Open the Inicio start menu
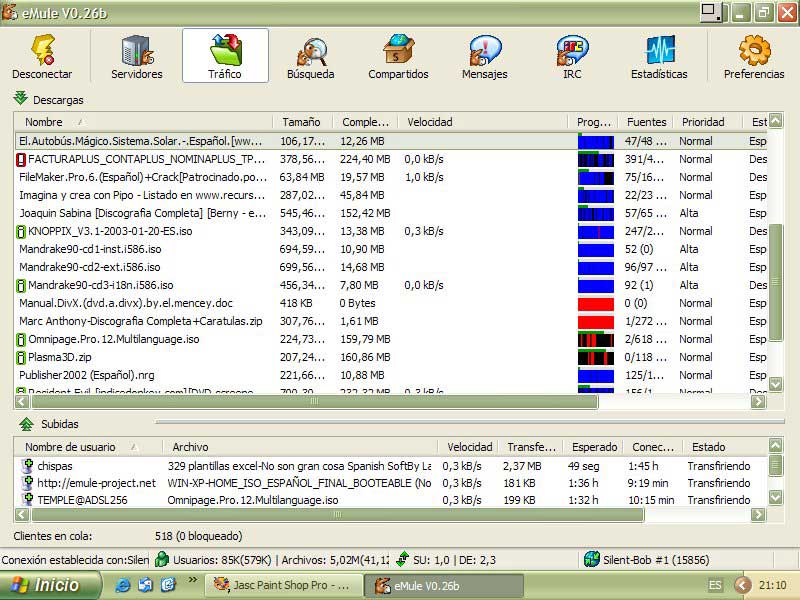Image resolution: width=800 pixels, height=600 pixels. tap(51, 585)
